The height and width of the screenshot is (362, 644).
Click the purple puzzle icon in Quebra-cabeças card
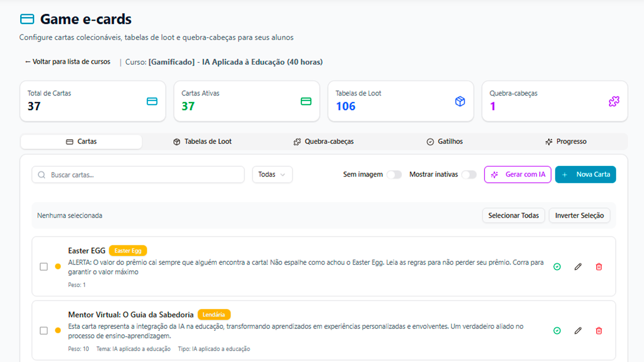pyautogui.click(x=614, y=102)
